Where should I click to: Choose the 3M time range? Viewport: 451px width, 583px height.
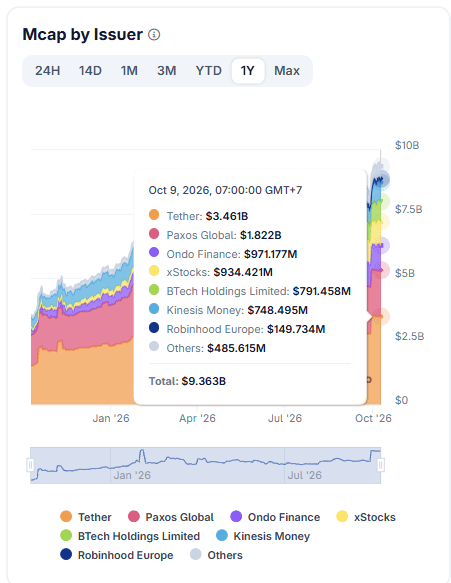[167, 71]
